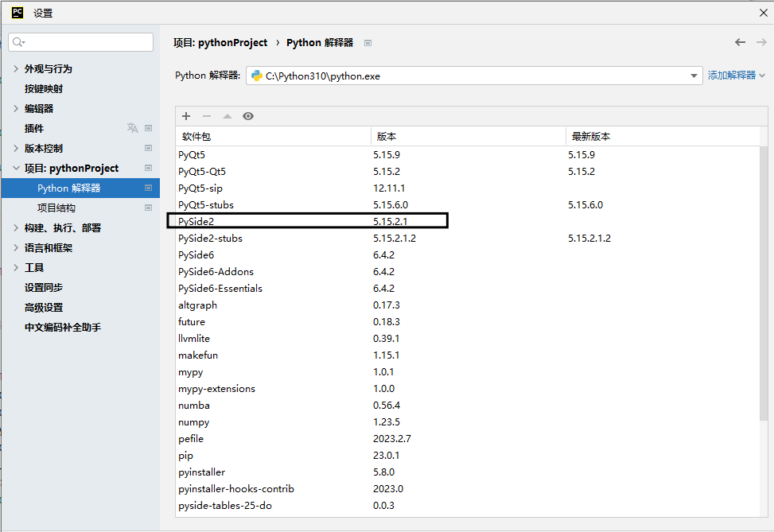Select the llvmlite package row
Screen dimensions: 774x532
click(468, 339)
